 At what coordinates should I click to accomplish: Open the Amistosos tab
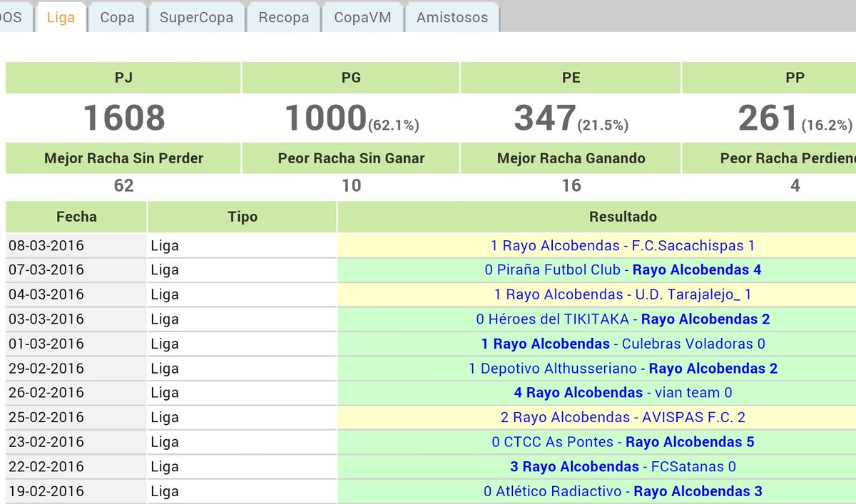tap(452, 18)
